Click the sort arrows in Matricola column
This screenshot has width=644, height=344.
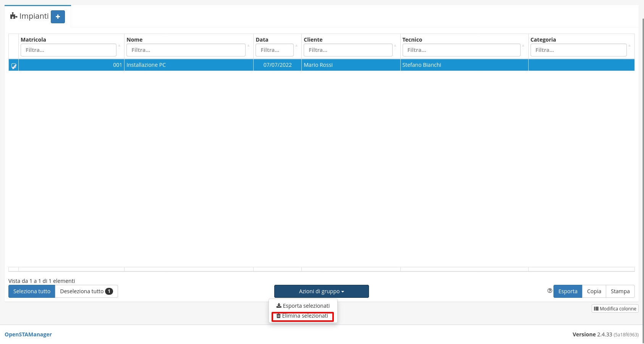[x=119, y=46]
